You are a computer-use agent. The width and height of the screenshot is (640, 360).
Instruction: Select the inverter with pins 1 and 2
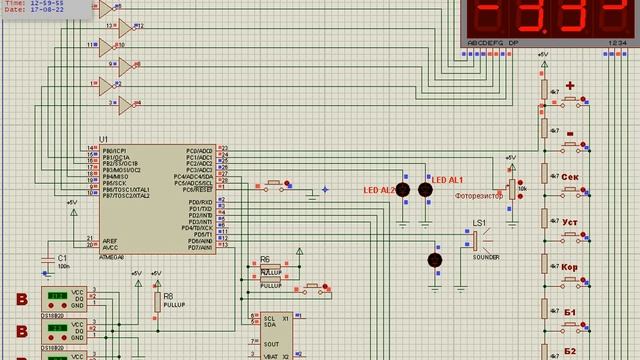pyautogui.click(x=106, y=86)
